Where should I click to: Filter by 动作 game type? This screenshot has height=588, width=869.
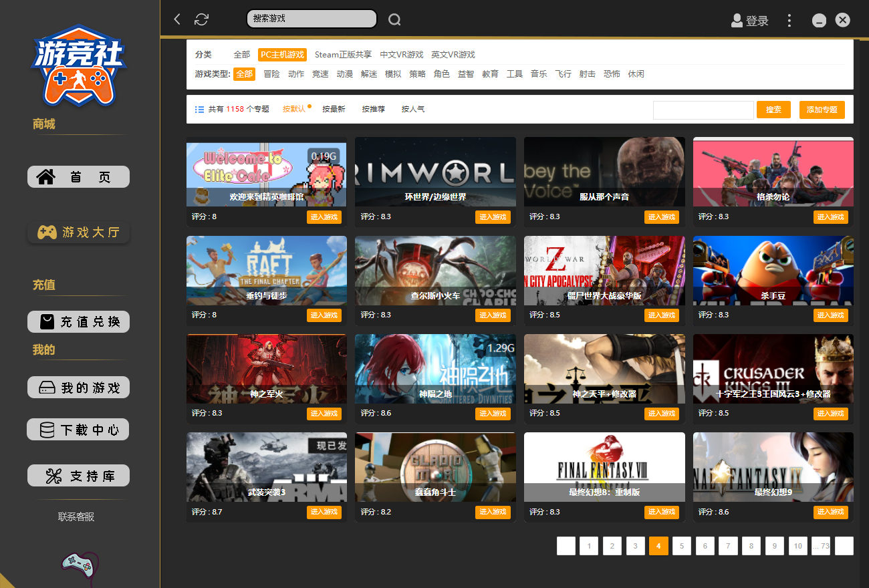(296, 74)
